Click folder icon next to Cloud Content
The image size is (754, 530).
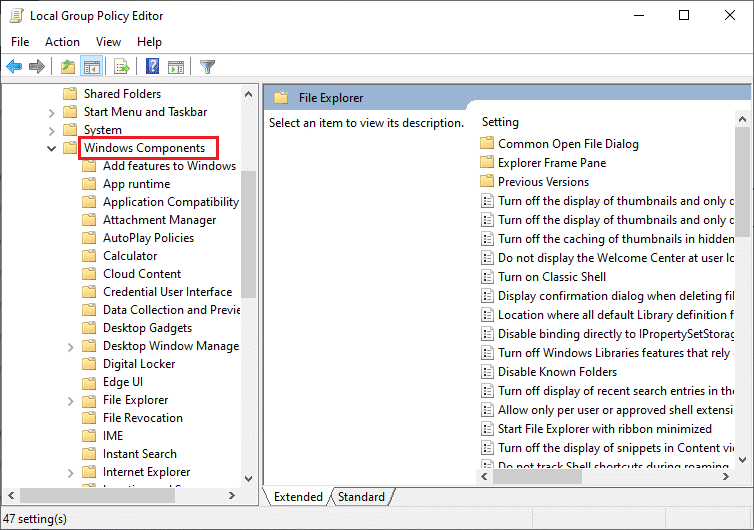point(89,274)
